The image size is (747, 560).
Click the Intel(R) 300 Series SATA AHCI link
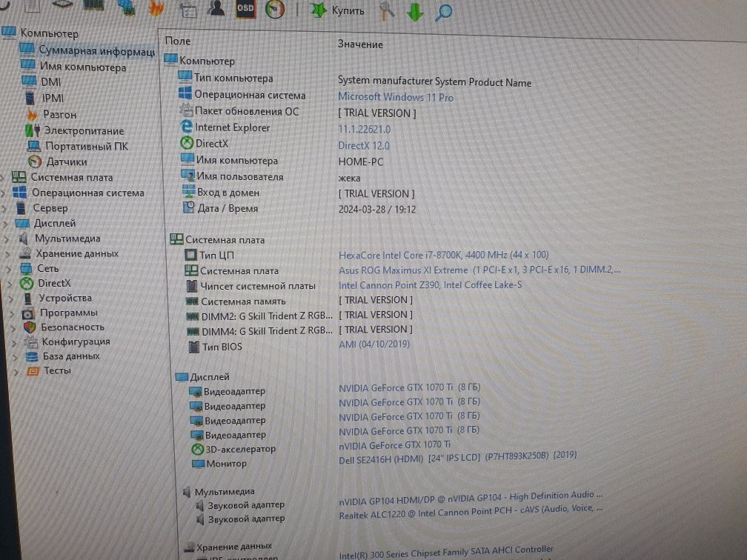[446, 553]
